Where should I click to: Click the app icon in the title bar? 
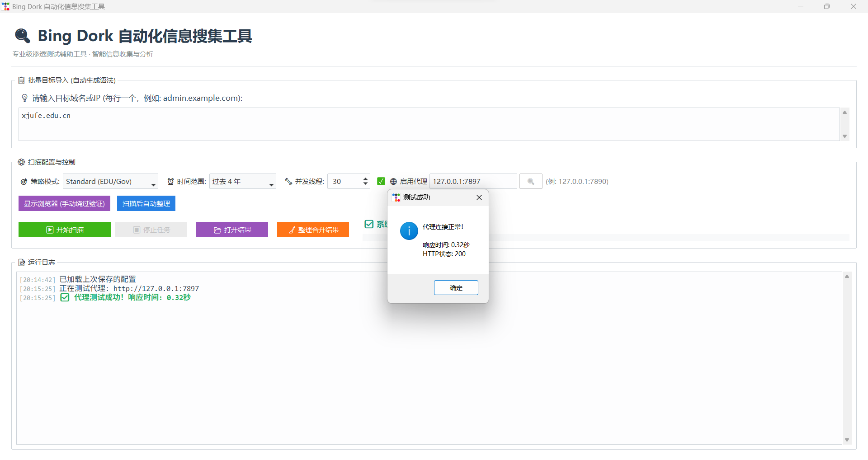coord(5,6)
